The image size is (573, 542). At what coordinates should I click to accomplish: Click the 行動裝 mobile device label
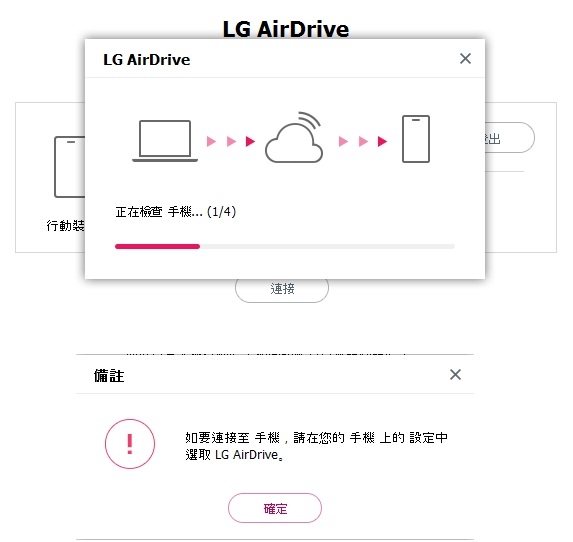(66, 225)
